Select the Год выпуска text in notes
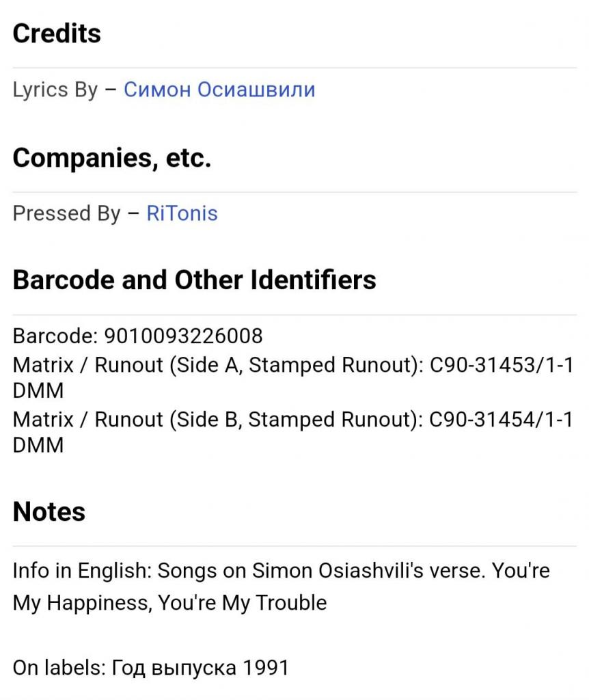The height and width of the screenshot is (700, 589). pos(174,668)
